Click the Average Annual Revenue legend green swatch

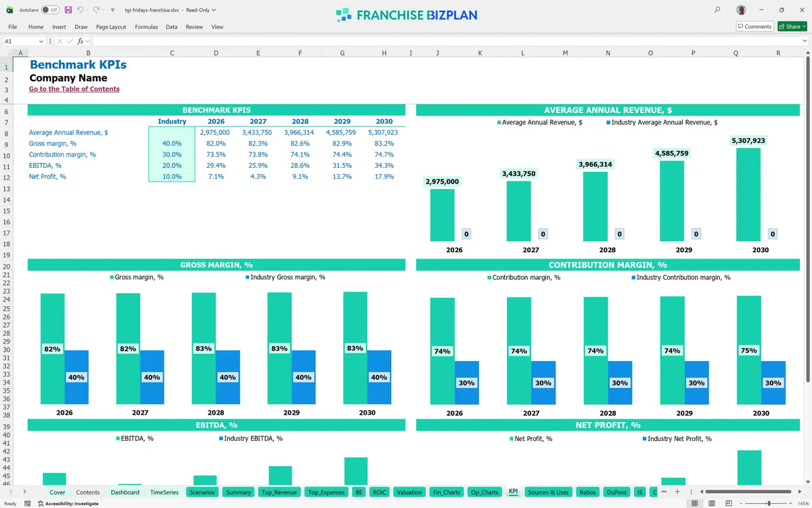(x=499, y=123)
